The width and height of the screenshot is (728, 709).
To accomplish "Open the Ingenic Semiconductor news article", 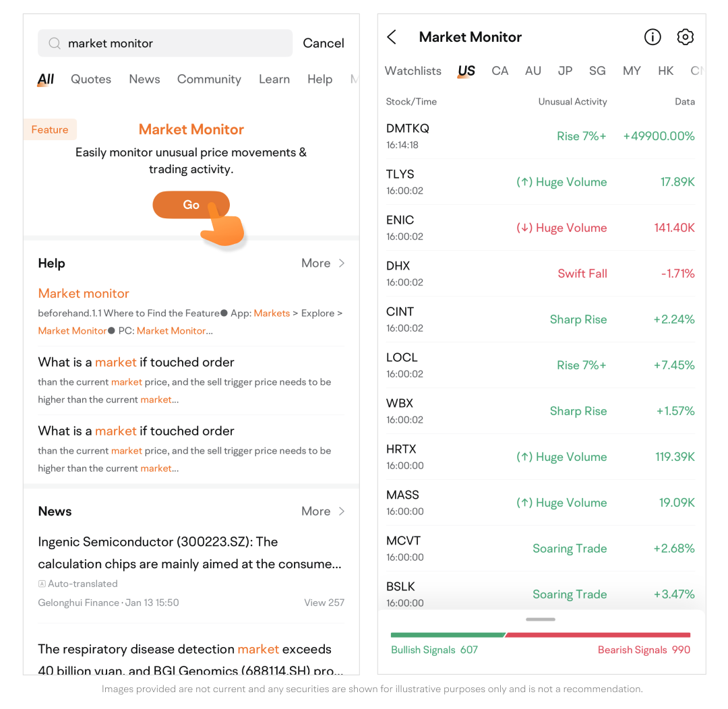I will [x=189, y=553].
